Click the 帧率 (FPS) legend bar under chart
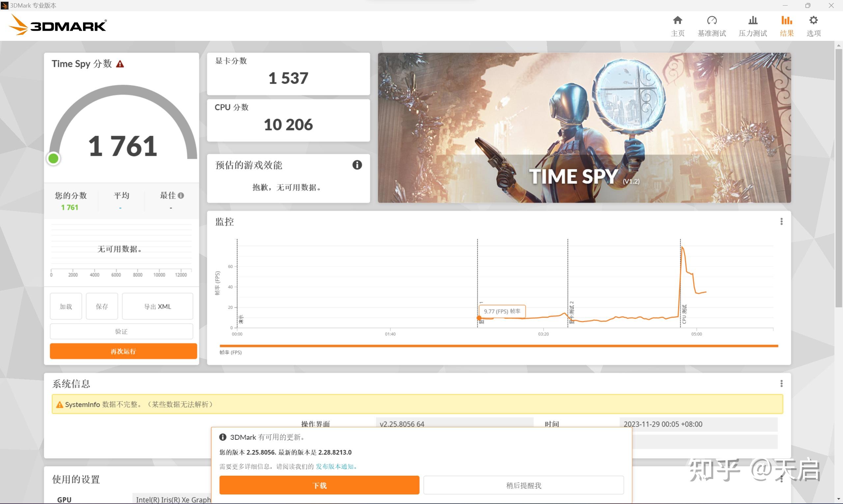The width and height of the screenshot is (843, 504). (x=499, y=346)
